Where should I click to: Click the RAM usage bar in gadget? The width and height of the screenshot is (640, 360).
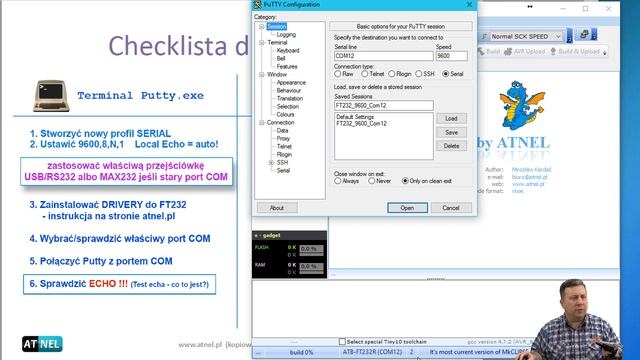click(311, 268)
